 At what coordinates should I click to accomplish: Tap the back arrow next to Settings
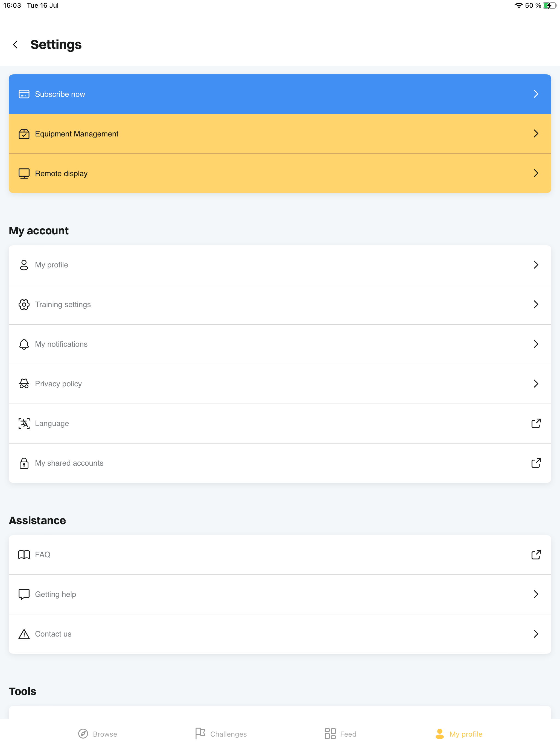(x=15, y=45)
